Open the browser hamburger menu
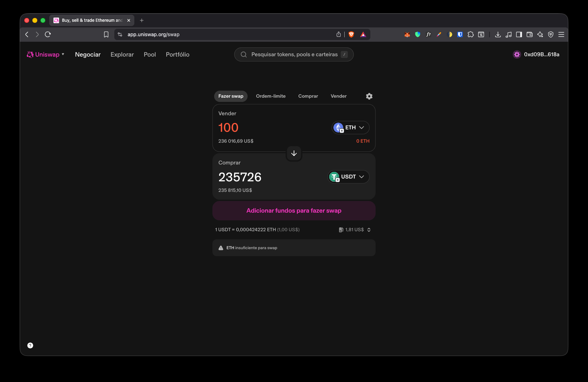Screen dimensions: 588x382 (561, 34)
